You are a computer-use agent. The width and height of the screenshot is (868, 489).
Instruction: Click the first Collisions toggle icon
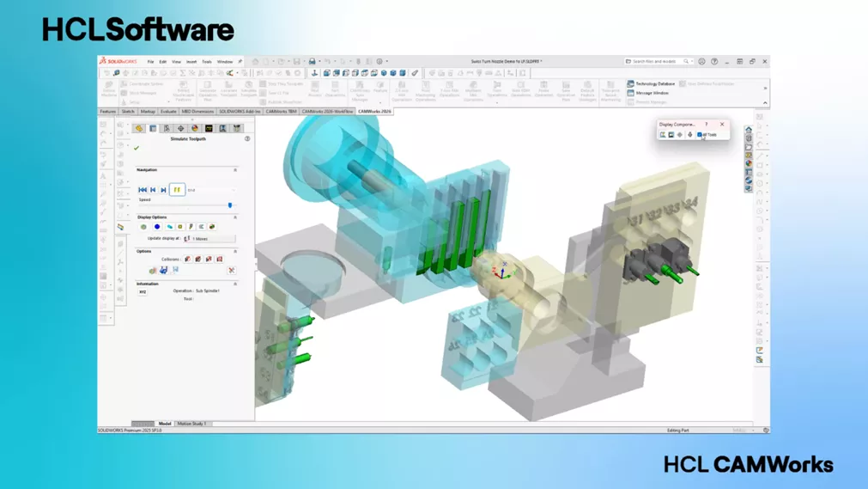coord(187,259)
